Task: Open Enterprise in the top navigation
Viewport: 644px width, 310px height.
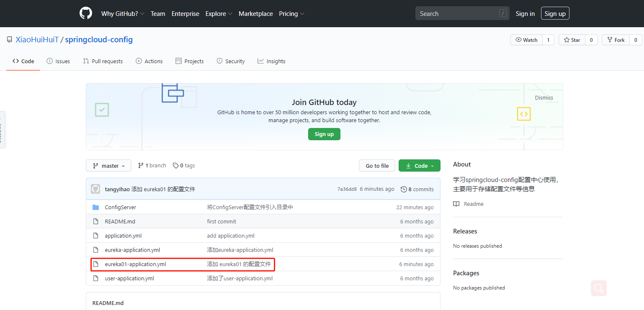Action: click(185, 13)
